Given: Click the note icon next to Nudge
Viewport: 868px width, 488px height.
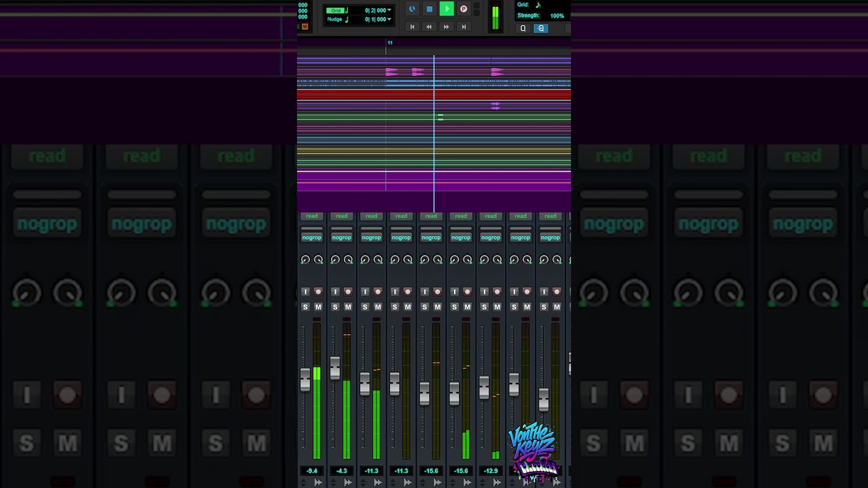Looking at the screenshot, I should tap(347, 20).
